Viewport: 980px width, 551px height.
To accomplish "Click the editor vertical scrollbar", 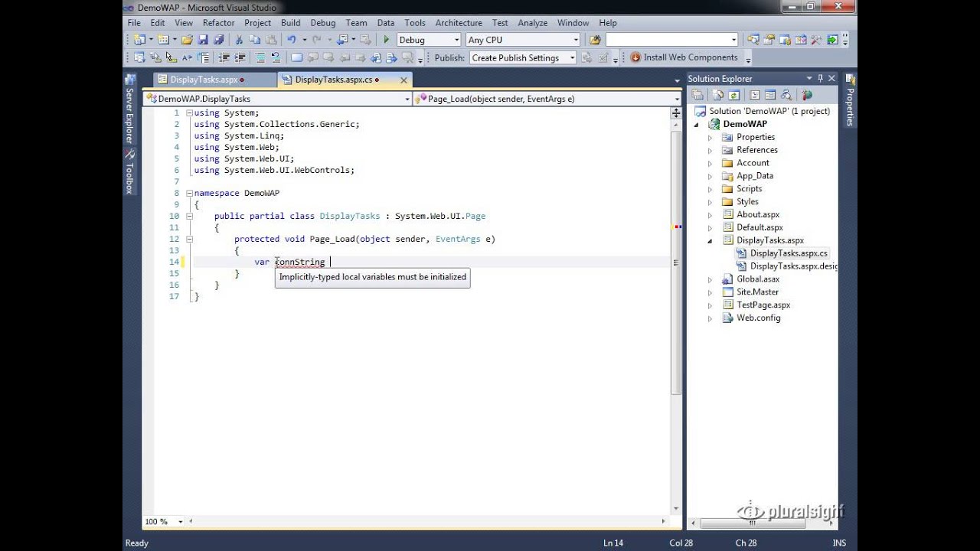I will pyautogui.click(x=675, y=262).
